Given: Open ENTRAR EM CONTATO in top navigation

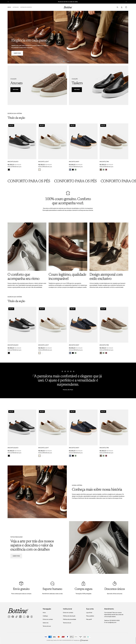Looking at the screenshot, I should (x=26, y=7).
